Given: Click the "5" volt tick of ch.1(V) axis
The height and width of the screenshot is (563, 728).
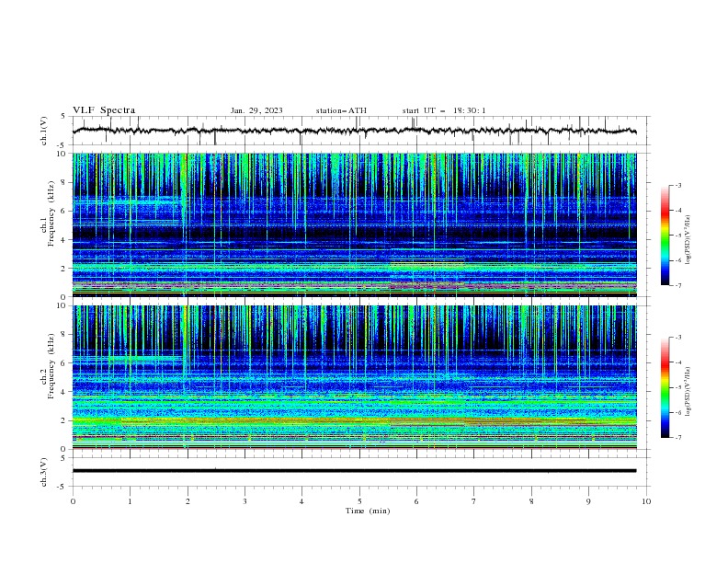Looking at the screenshot, I should [63, 117].
